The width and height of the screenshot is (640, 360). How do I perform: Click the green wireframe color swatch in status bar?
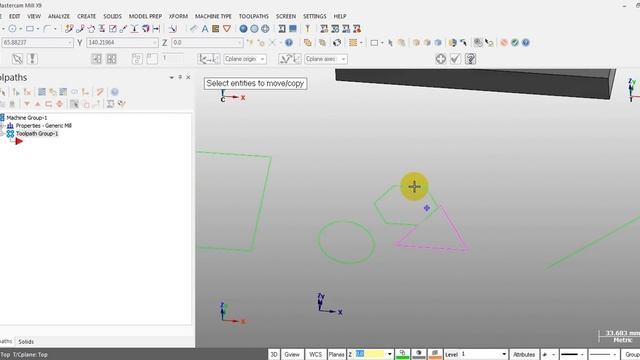(402, 354)
